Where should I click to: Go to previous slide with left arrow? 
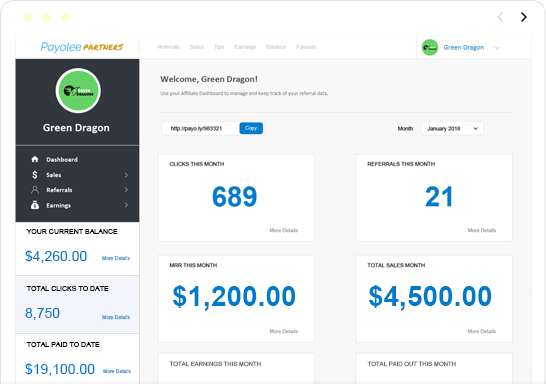[500, 17]
